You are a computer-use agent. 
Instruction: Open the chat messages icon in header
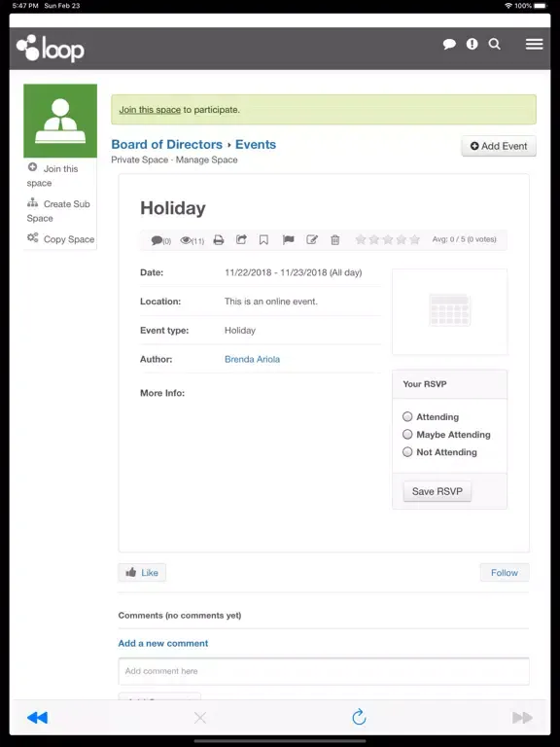tap(449, 45)
